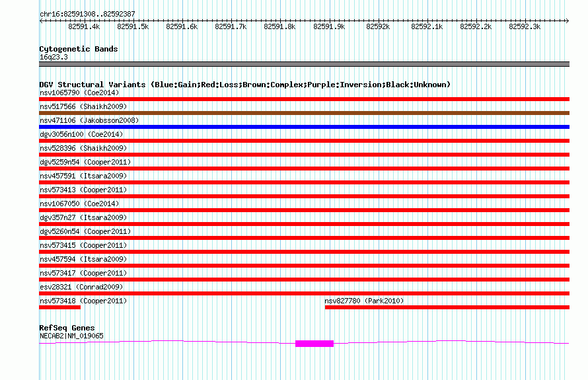Click the red bar of dgv357n27

pyautogui.click(x=304, y=224)
